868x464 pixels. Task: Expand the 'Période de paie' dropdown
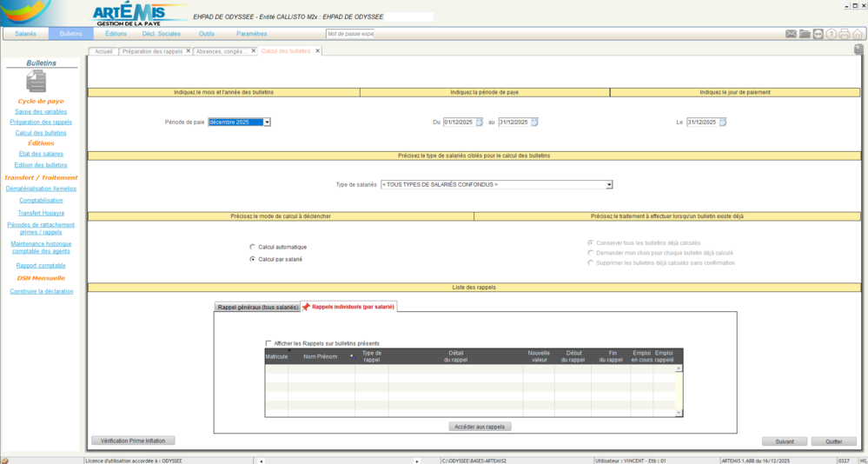pos(267,123)
